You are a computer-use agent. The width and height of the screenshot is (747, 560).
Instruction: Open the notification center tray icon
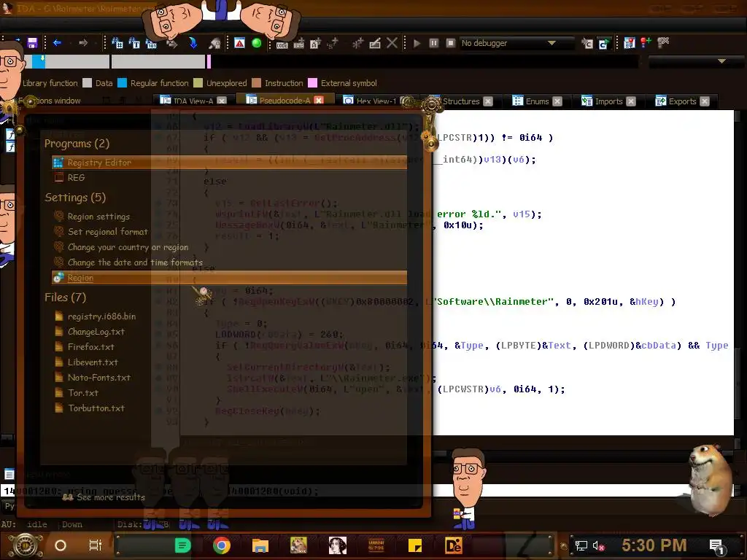pyautogui.click(x=717, y=546)
